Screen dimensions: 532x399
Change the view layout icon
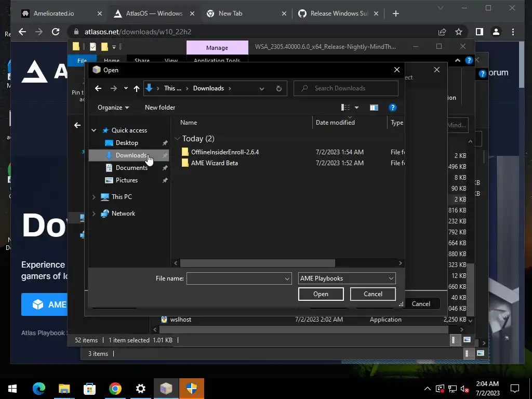(345, 108)
